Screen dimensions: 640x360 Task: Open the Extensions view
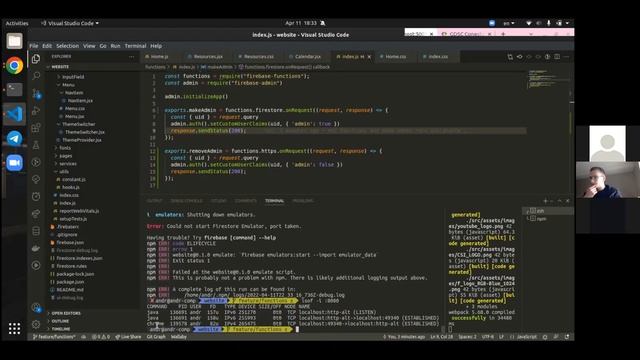pyautogui.click(x=36, y=128)
